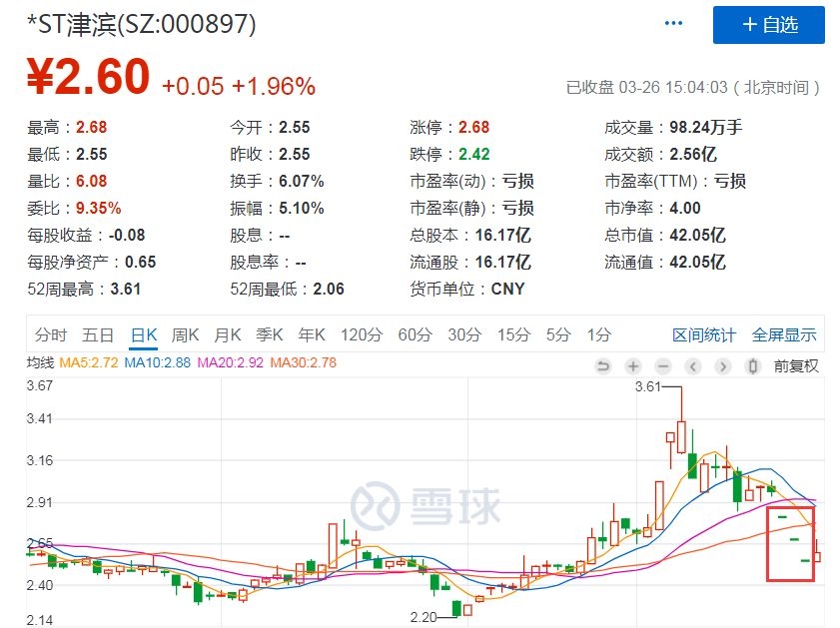The image size is (840, 628).
Task: Click the 货币单位 value CNY
Action: click(507, 290)
